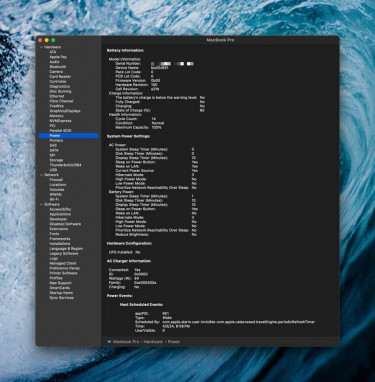Open the Graphics/Displays hardware entry
Screen dimensions: 375x382
click(x=65, y=111)
